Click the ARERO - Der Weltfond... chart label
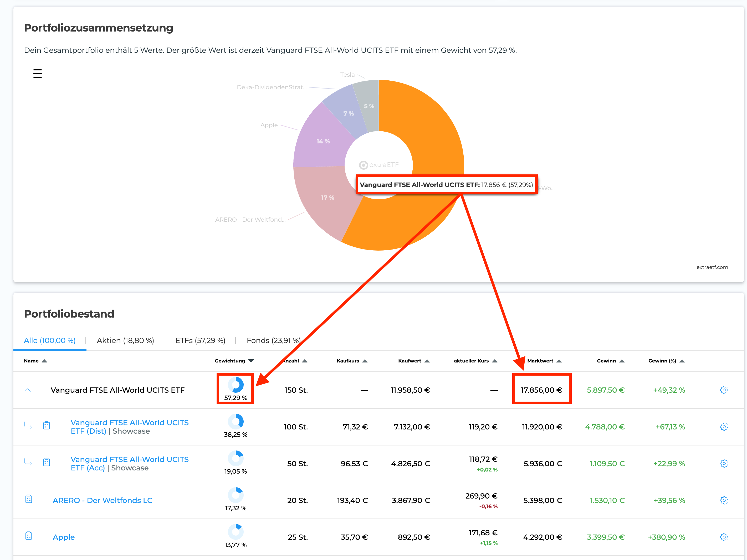Viewport: 747px width, 560px height. (250, 219)
